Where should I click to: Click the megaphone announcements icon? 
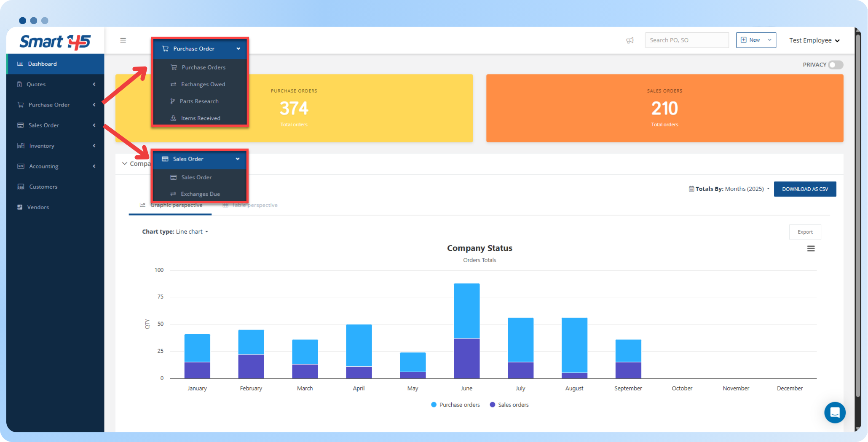coord(630,40)
